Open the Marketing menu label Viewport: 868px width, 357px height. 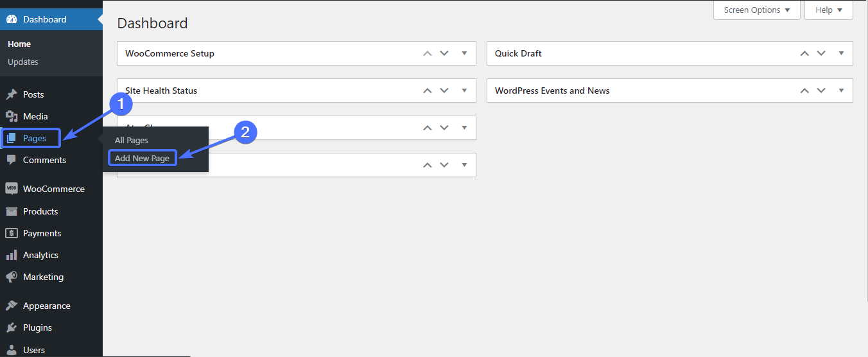(43, 277)
